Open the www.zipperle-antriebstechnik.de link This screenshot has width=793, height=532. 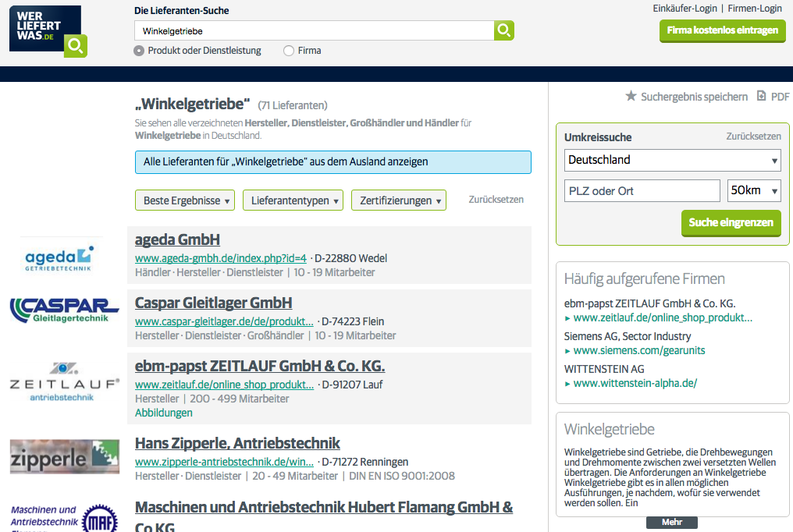click(224, 462)
